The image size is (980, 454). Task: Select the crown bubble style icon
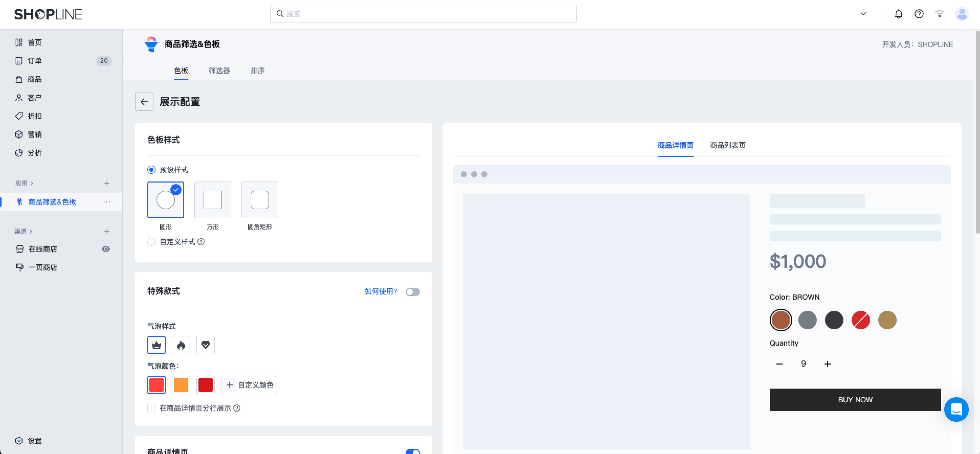pos(156,345)
